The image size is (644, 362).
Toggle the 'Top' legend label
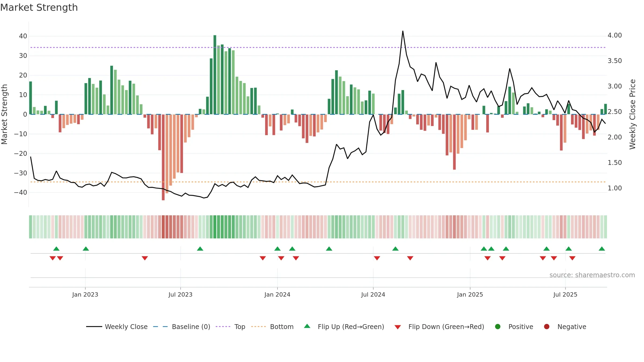240,327
